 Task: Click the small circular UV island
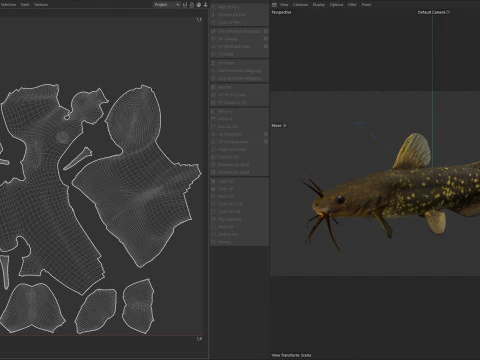pyautogui.click(x=62, y=137)
